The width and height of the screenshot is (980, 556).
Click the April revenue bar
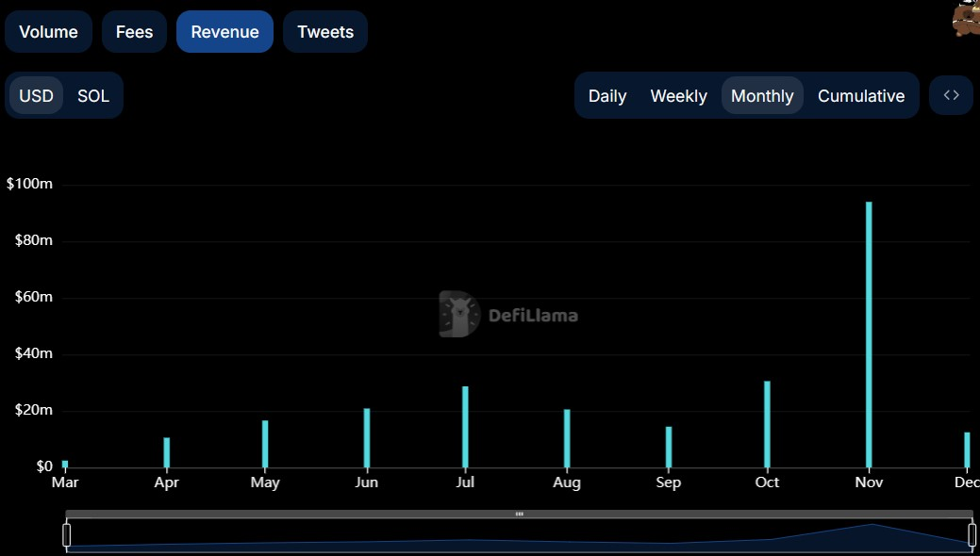click(167, 452)
